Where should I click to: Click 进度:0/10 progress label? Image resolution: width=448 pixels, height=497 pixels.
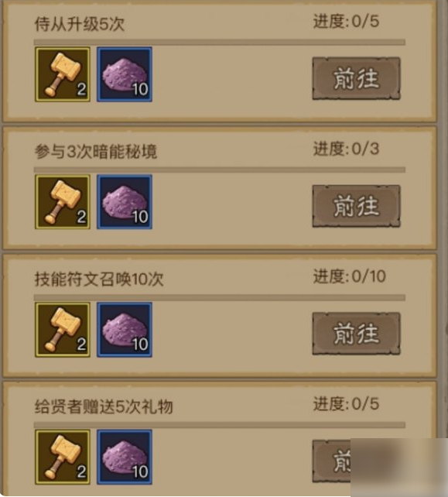[x=350, y=276]
